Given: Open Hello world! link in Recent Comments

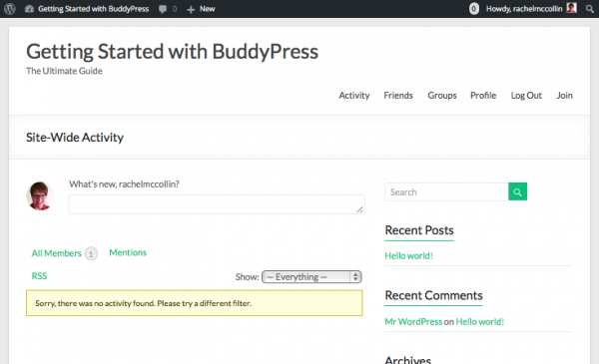Looking at the screenshot, I should 480,322.
